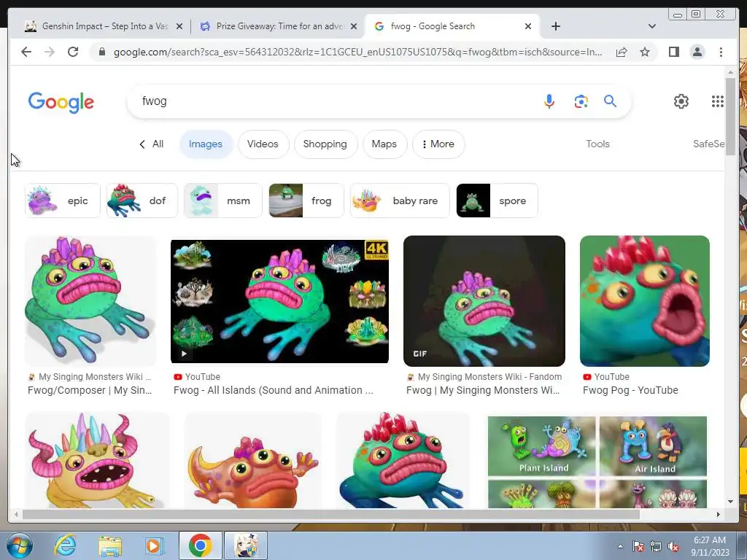
Task: Click the muted volume tray icon
Action: [673, 547]
